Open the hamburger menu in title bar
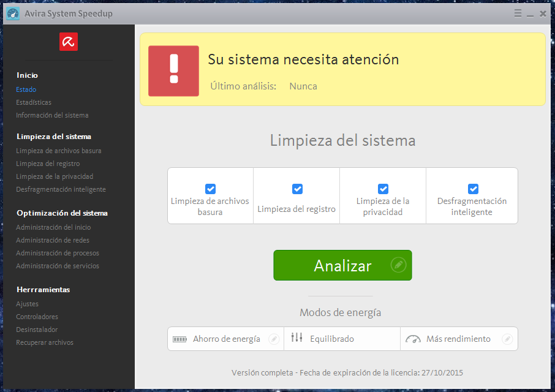The image size is (555, 392). 518,13
